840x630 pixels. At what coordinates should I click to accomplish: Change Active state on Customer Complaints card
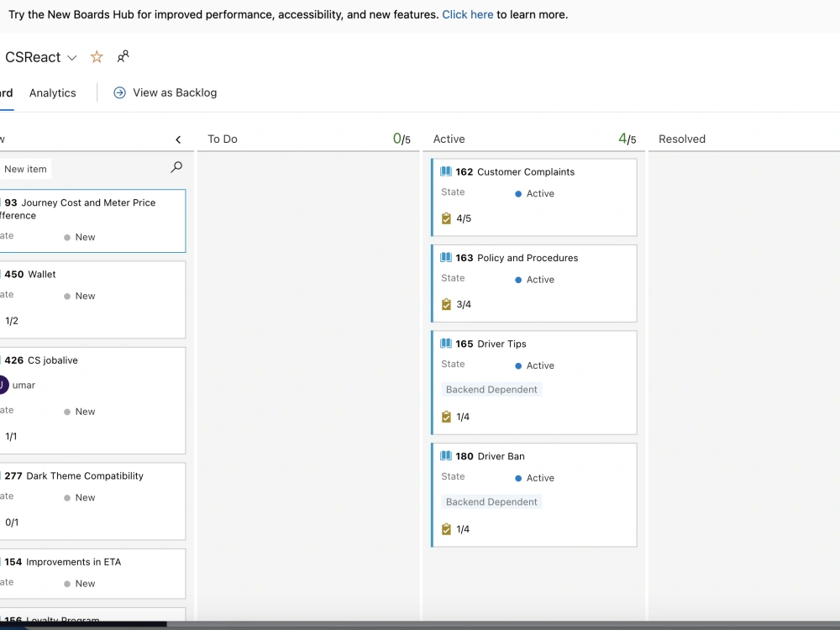[534, 193]
